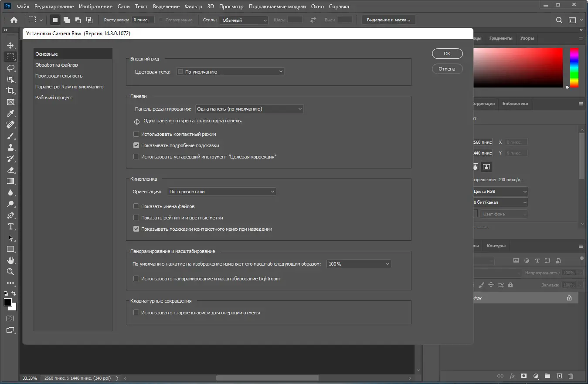Image resolution: width=588 pixels, height=384 pixels.
Task: Open the "Файл" menu
Action: (x=23, y=7)
